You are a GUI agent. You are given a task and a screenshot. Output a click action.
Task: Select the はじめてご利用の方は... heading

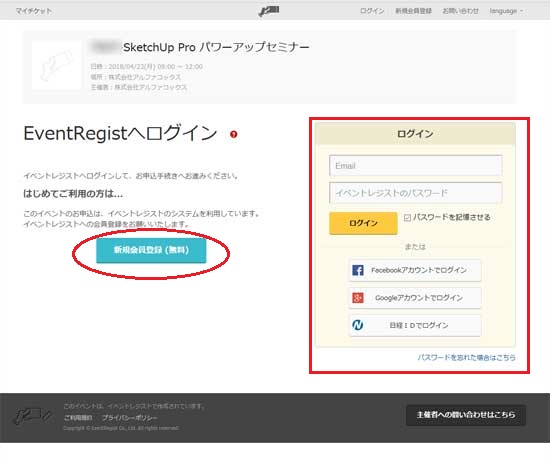coord(73,194)
